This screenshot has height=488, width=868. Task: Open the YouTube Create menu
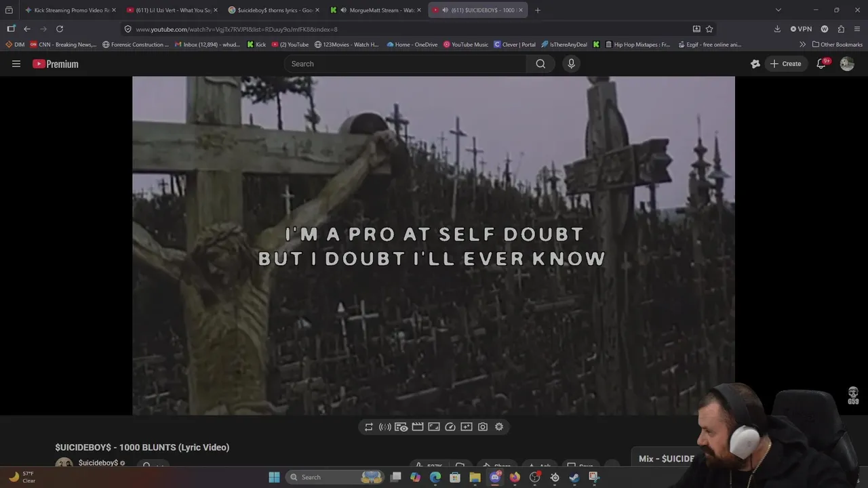(x=785, y=64)
